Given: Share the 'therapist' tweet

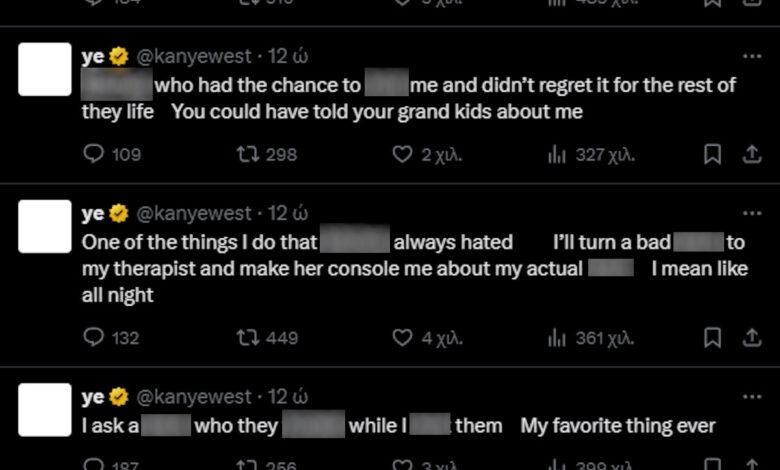Looking at the screenshot, I should (751, 338).
